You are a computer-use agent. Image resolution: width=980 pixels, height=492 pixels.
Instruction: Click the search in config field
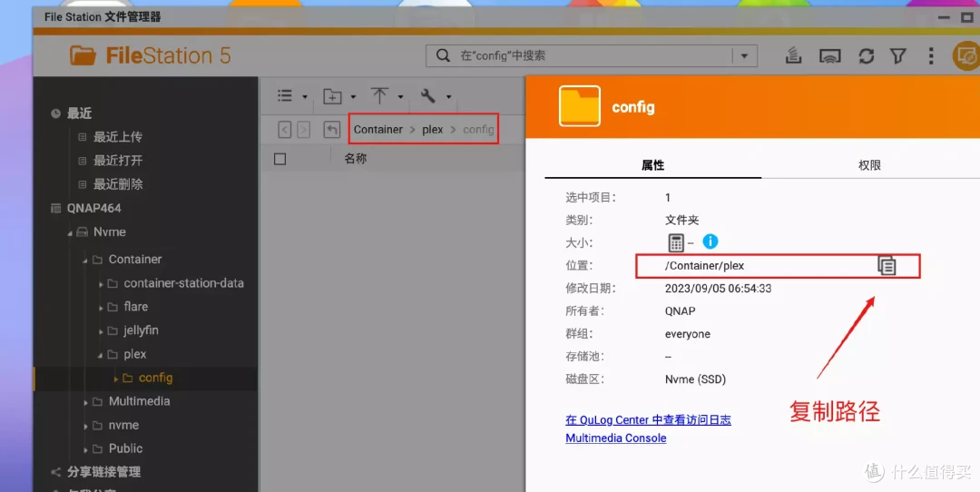coord(592,55)
